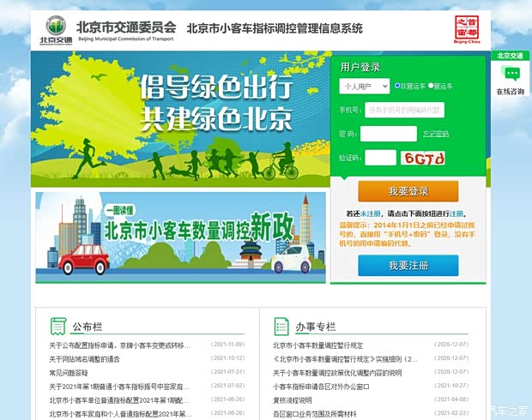Click the 公布栏 section icon

[58, 326]
